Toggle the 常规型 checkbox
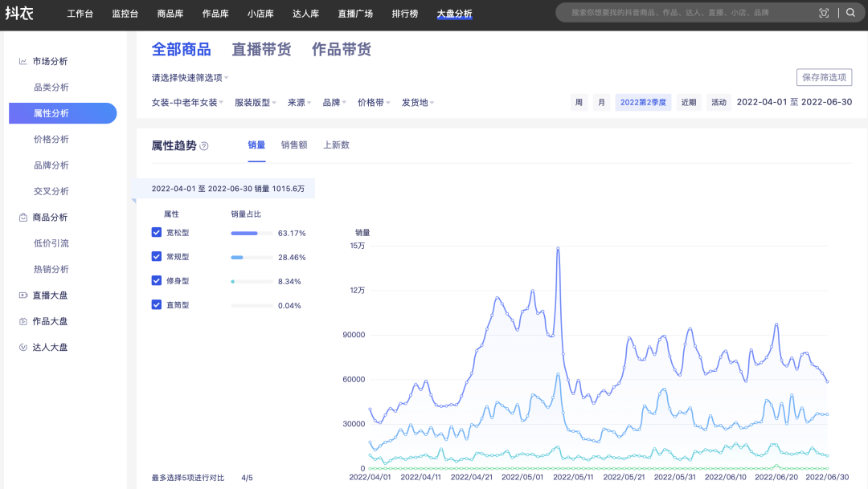The width and height of the screenshot is (868, 489). (157, 257)
